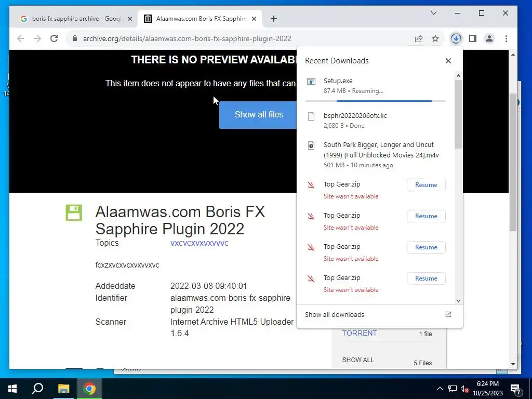Screen dimensions: 532x399
Task: Close the Google search tab
Action: coord(129,19)
